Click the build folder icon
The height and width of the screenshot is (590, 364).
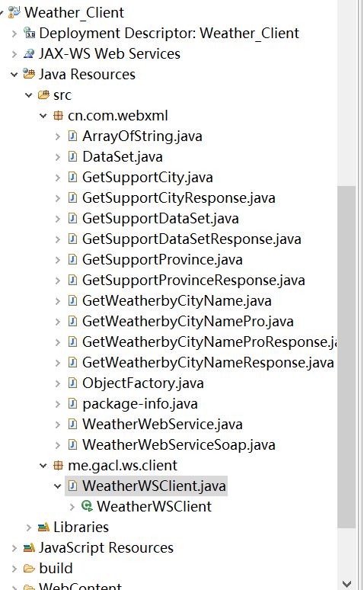click(x=29, y=568)
